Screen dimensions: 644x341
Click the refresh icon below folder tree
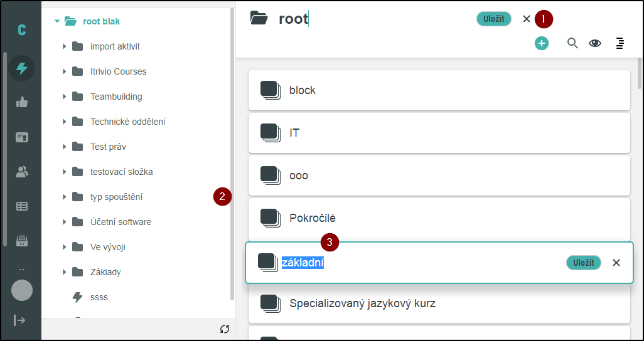click(x=225, y=329)
